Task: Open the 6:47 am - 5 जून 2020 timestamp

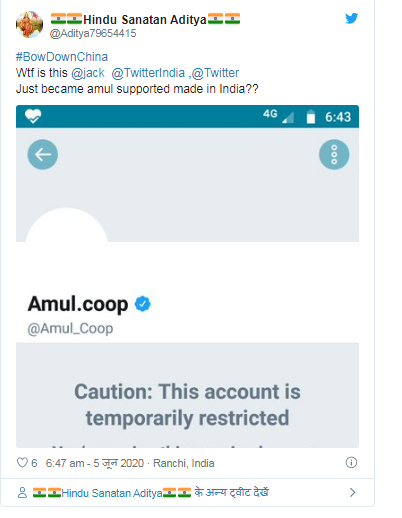Action: (95, 463)
